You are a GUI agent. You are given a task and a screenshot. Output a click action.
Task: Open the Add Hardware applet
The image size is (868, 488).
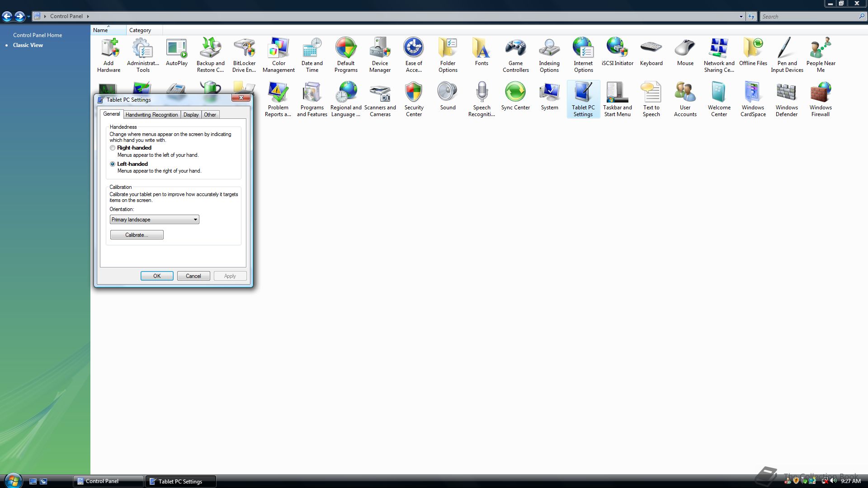(x=108, y=55)
